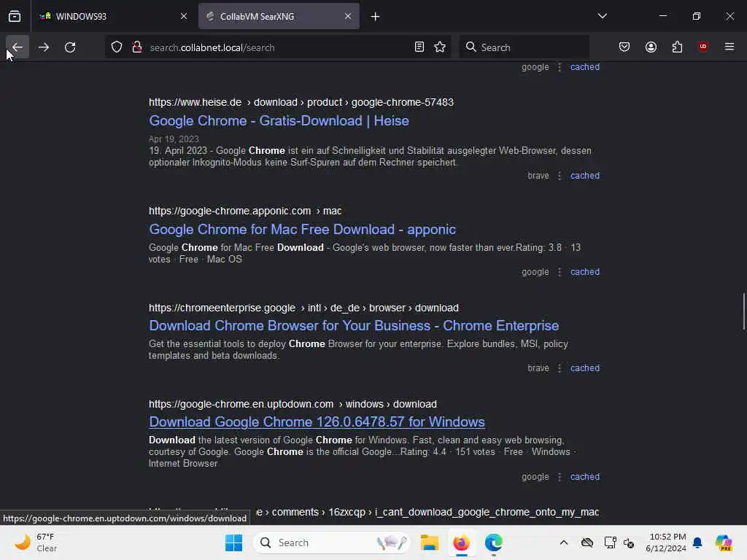Go forward with the forward arrow
This screenshot has height=560, width=747.
(44, 47)
